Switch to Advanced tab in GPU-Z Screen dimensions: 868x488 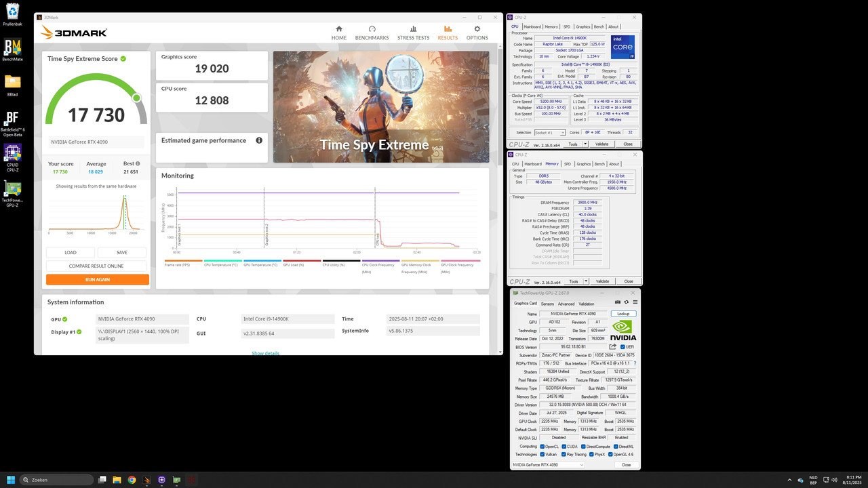tap(566, 304)
